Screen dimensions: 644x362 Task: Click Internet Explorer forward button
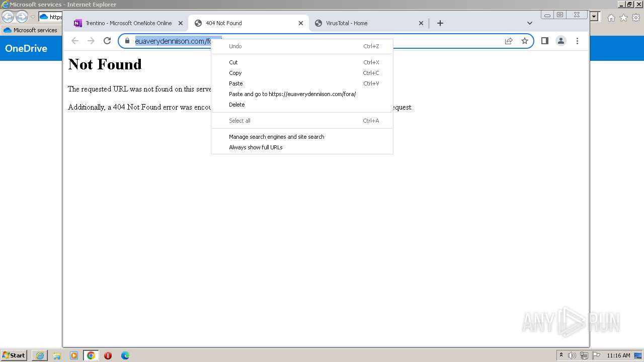pos(22,17)
